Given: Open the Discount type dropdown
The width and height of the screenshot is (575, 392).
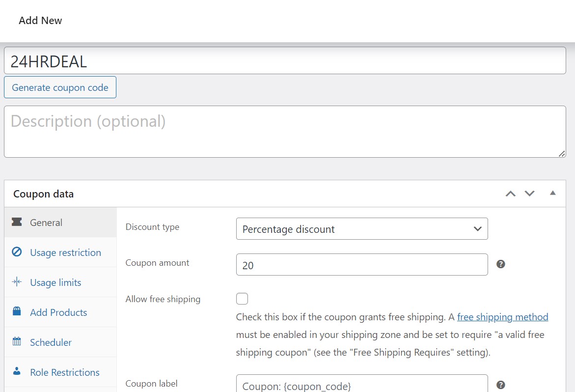Looking at the screenshot, I should 361,229.
